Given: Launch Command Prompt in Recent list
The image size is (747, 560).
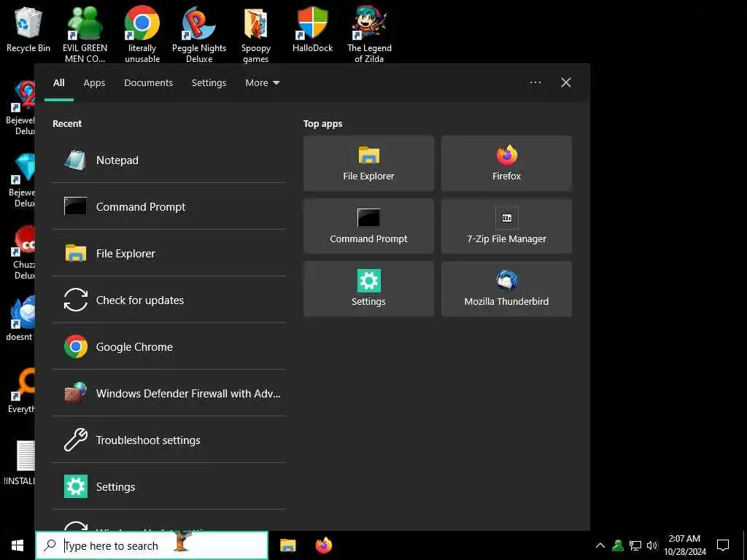Looking at the screenshot, I should click(x=169, y=206).
